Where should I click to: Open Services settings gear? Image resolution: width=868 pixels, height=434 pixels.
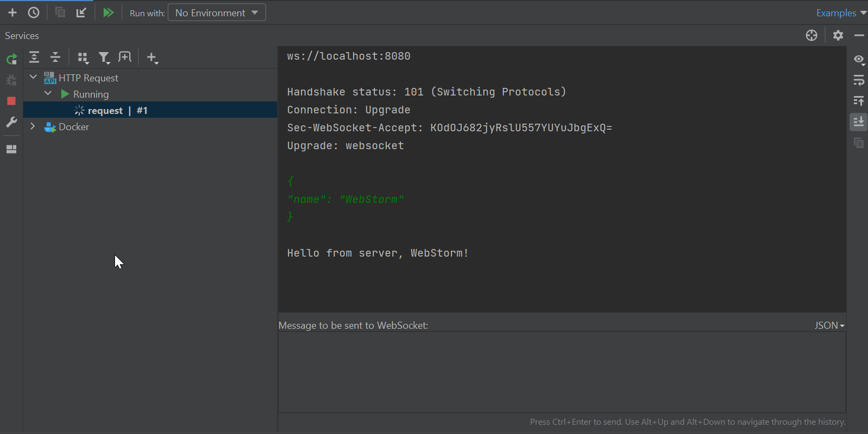click(838, 35)
